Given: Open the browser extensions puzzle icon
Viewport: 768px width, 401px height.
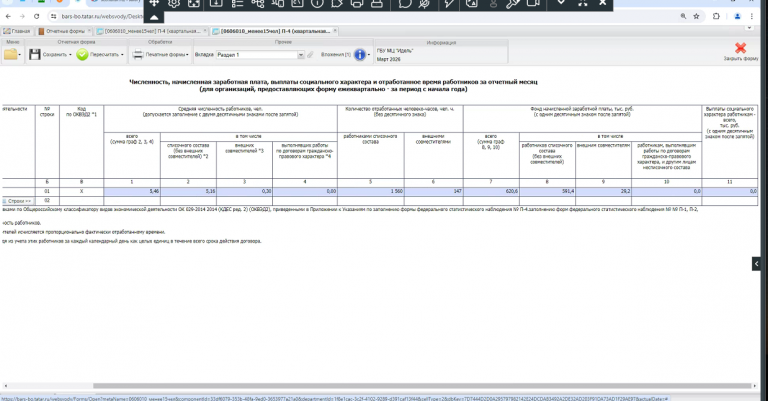Looking at the screenshot, I should (x=716, y=16).
